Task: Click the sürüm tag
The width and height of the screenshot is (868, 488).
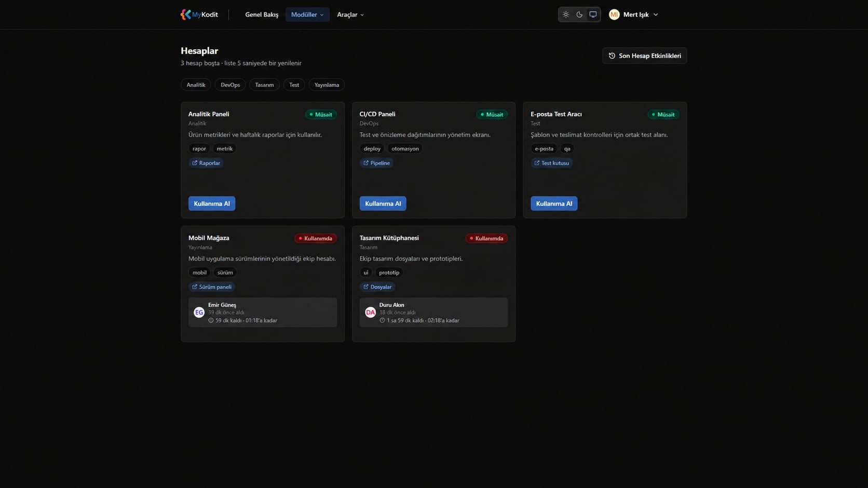Action: click(x=225, y=273)
